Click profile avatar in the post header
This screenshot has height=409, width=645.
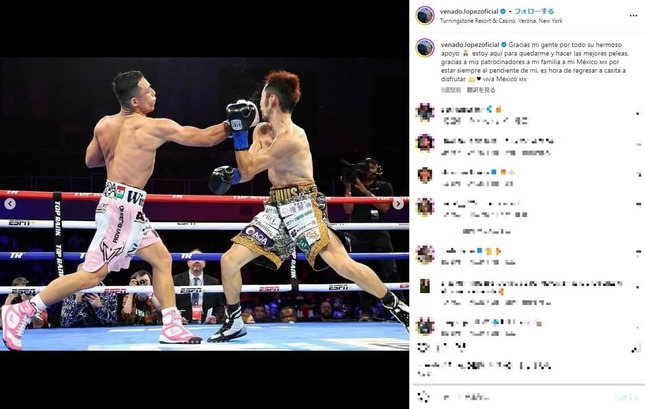point(425,15)
